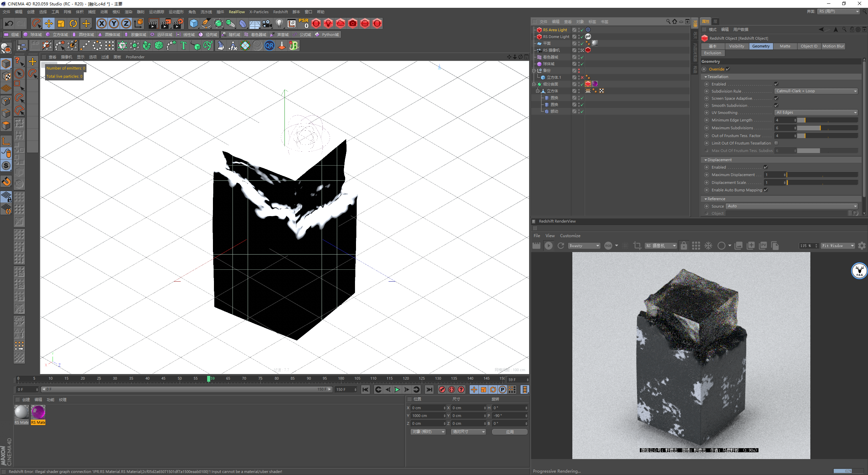Switch to the Visibility tab

tap(736, 46)
